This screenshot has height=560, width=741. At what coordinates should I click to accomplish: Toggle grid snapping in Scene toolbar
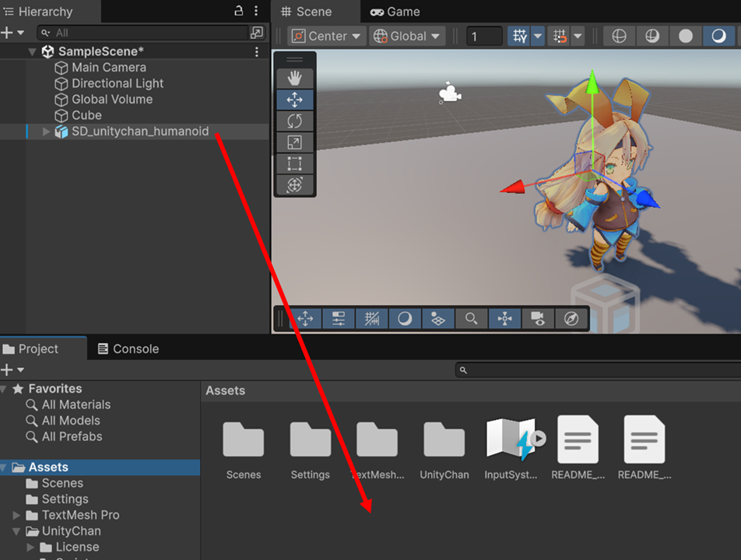558,37
